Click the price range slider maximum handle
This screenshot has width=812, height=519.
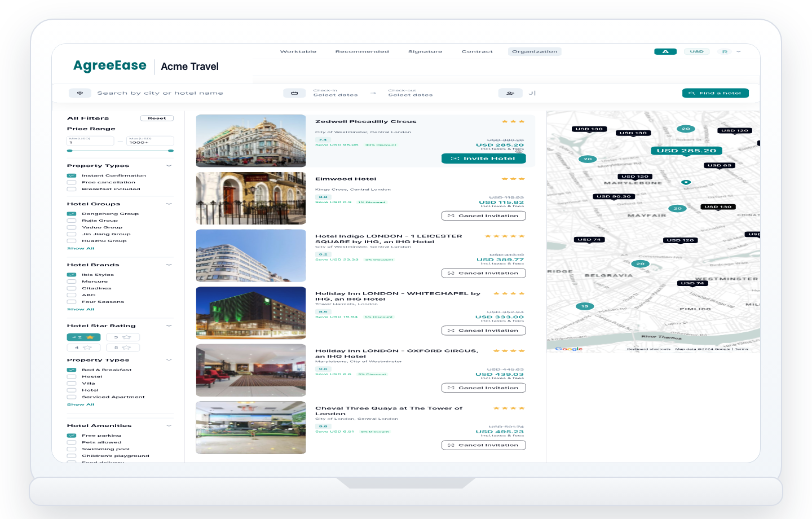[x=171, y=151]
